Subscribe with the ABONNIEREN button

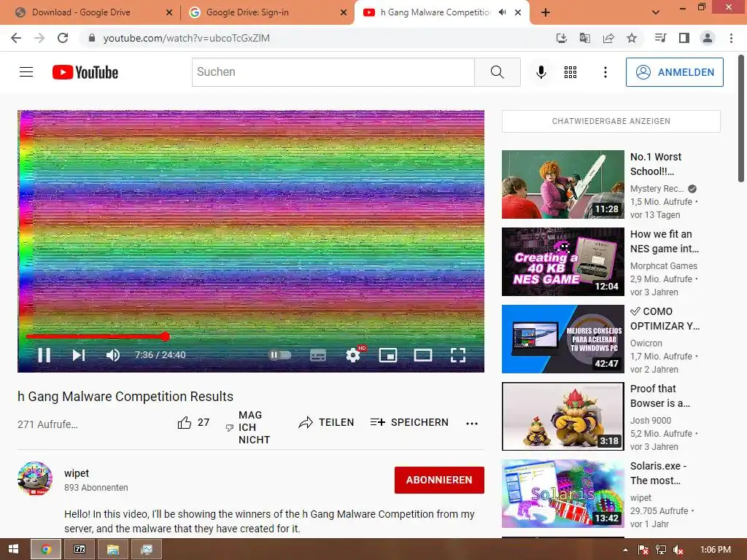point(439,480)
